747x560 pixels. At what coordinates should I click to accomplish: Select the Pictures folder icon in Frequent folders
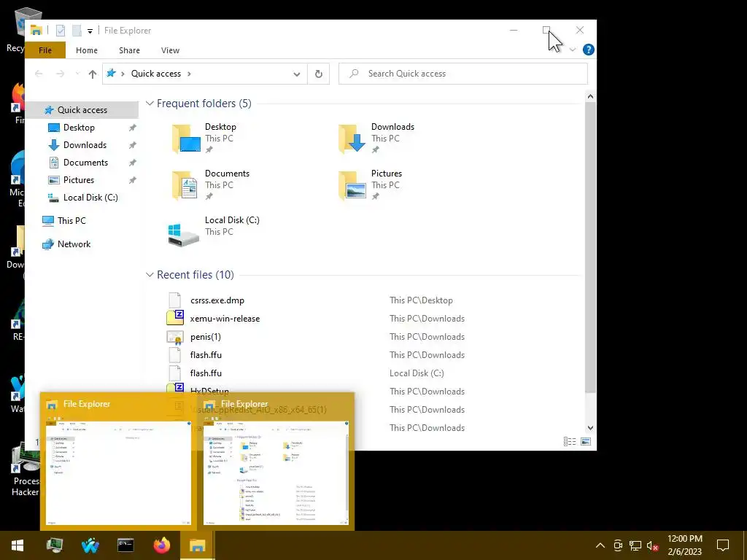[352, 185]
